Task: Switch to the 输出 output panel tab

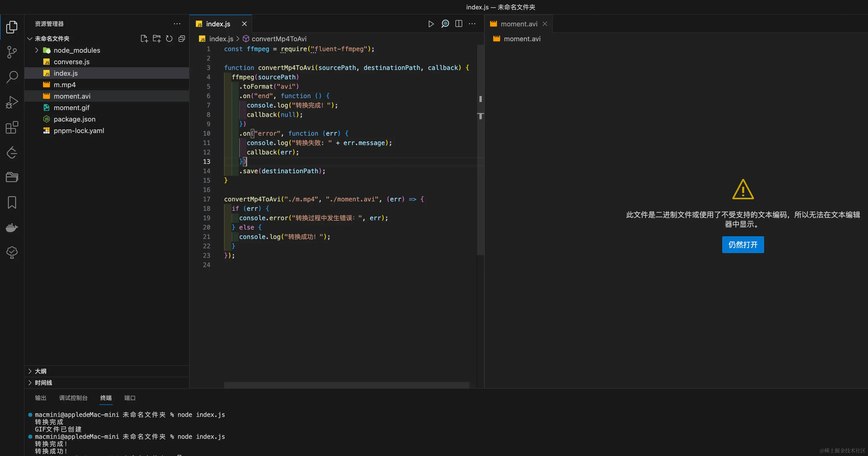Action: click(40, 398)
